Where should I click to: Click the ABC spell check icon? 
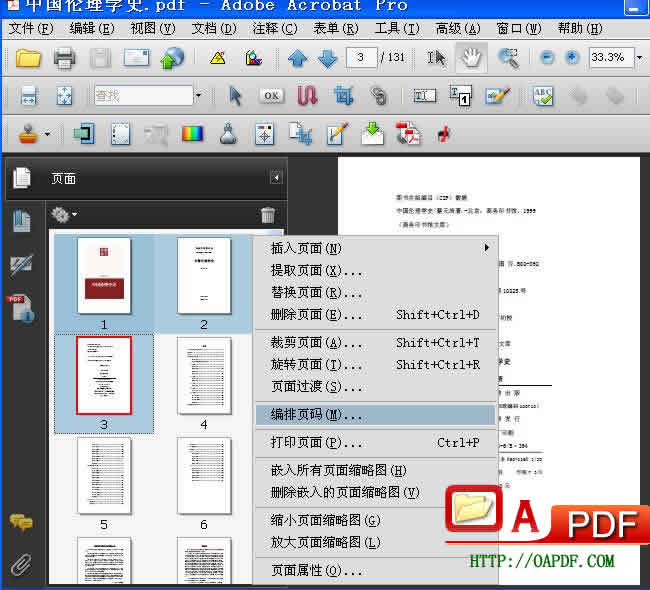[x=543, y=96]
